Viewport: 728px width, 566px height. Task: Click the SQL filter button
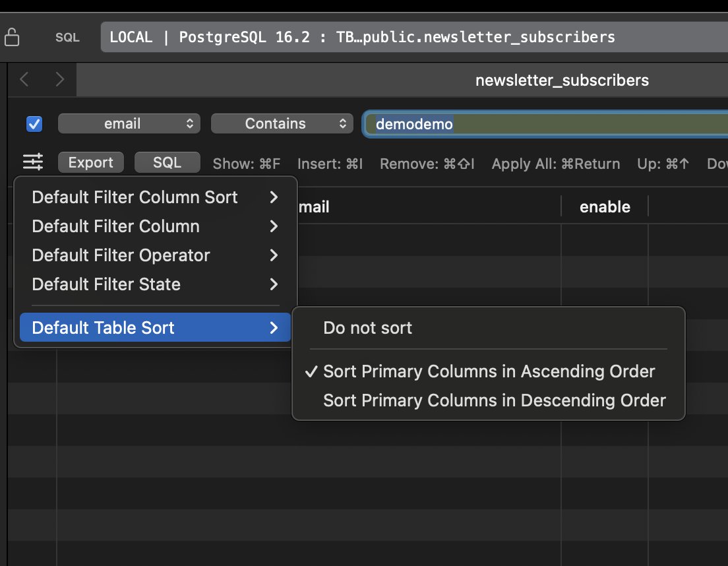coord(167,162)
